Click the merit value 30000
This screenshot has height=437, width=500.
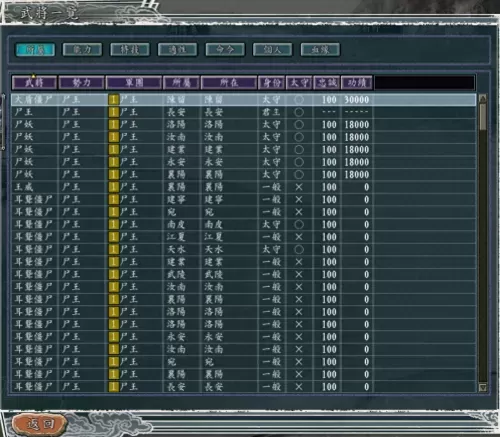point(357,100)
